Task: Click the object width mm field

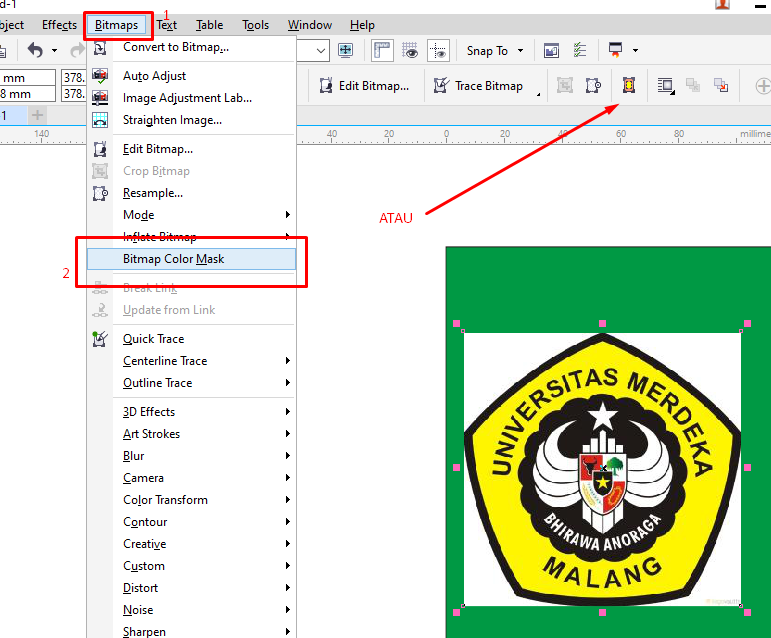Action: pos(28,78)
